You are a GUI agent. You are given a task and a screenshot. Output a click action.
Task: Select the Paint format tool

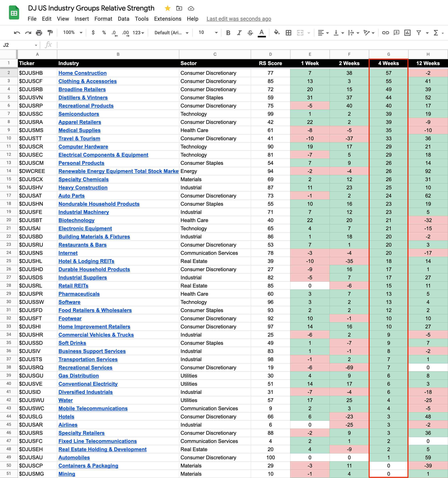pyautogui.click(x=50, y=33)
